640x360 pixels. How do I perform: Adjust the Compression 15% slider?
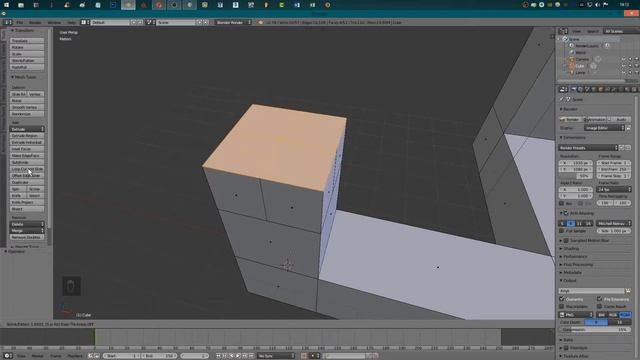(x=595, y=329)
